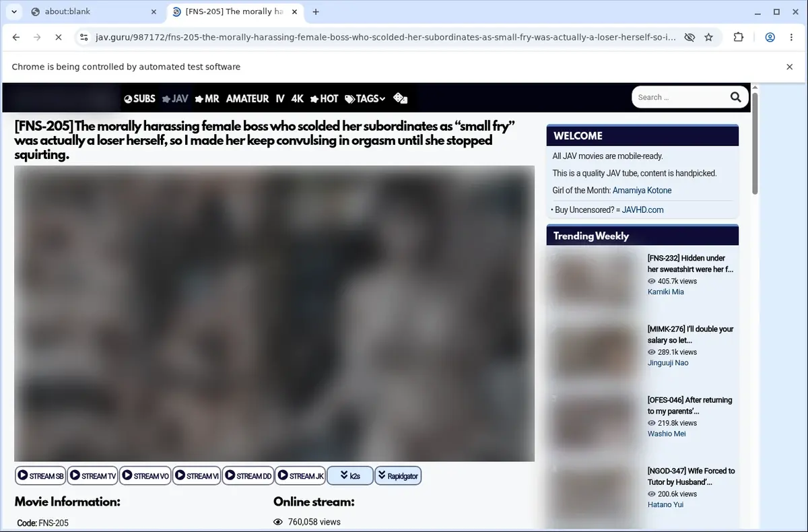Open the Extensions puzzle icon

pos(739,38)
